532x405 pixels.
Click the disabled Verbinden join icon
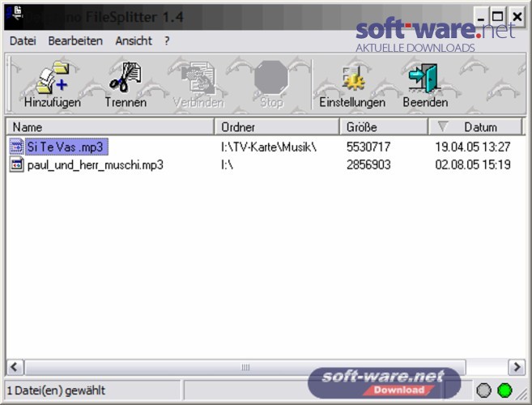click(x=198, y=78)
